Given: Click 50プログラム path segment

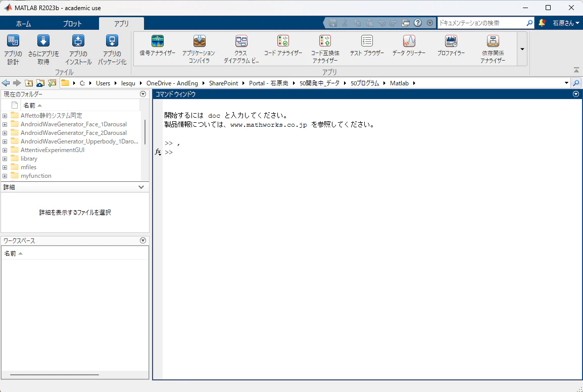Looking at the screenshot, I should pyautogui.click(x=365, y=83).
